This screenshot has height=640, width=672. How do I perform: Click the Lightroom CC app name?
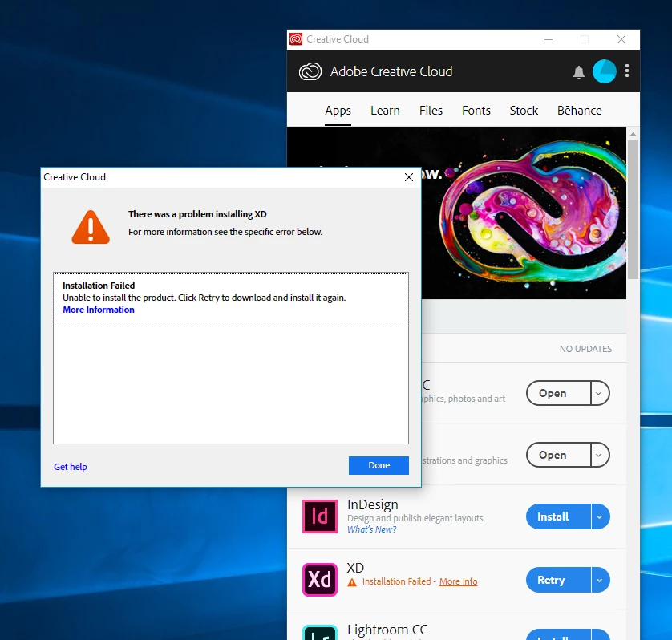pyautogui.click(x=387, y=630)
